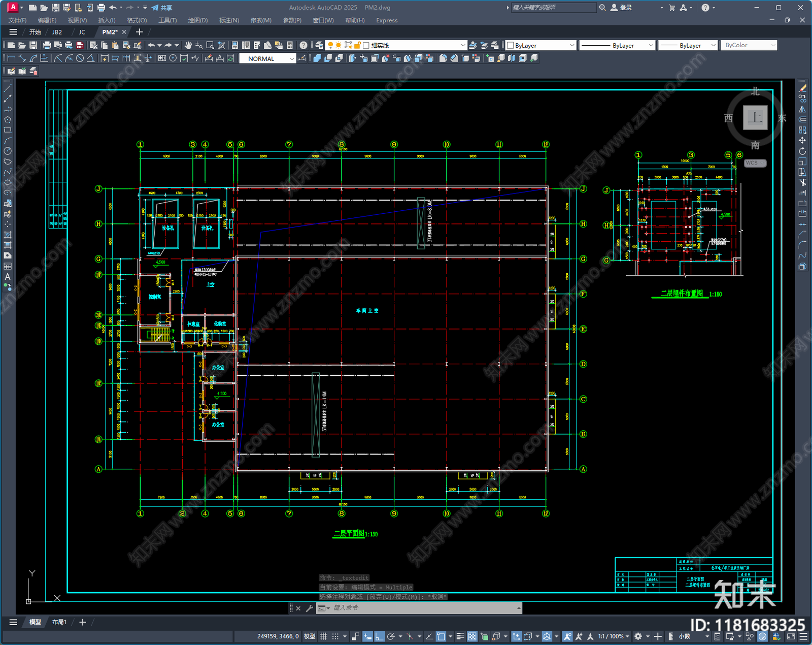The image size is (812, 645).
Task: Click the Move tool in right toolbar
Action: [802, 141]
